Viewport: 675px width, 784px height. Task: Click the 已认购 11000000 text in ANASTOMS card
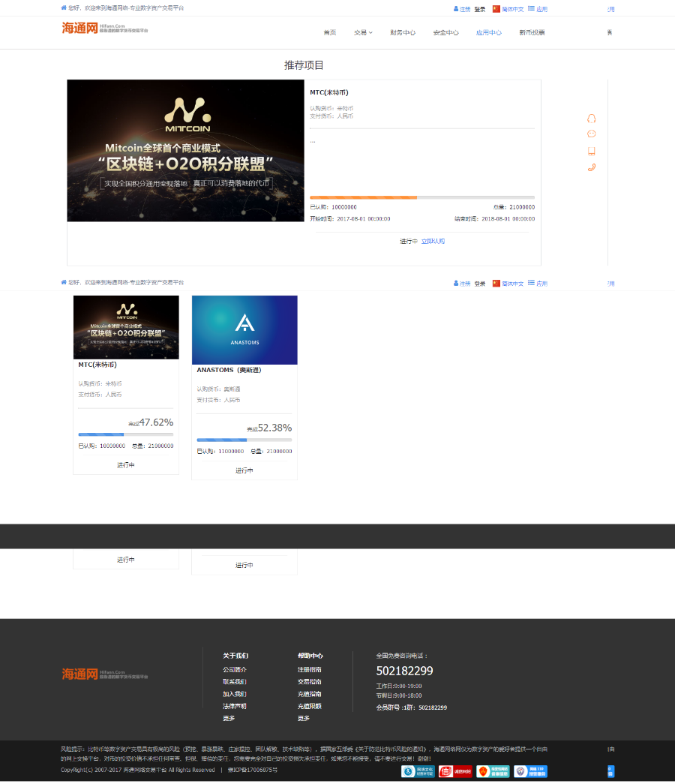220,452
